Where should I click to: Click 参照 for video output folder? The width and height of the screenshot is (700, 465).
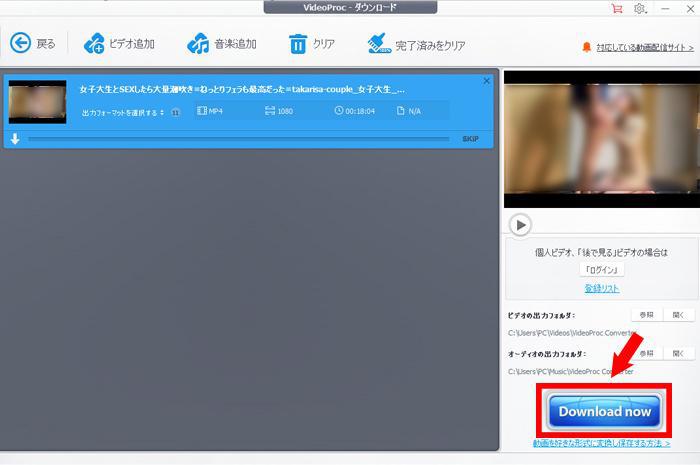647,315
